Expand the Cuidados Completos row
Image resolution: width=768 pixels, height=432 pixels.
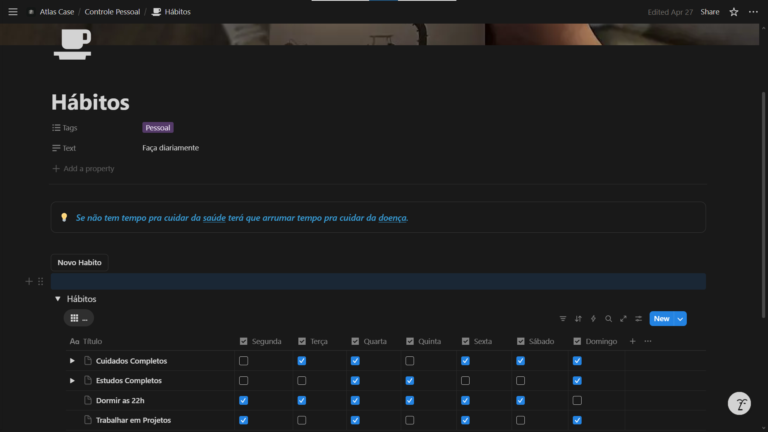72,361
